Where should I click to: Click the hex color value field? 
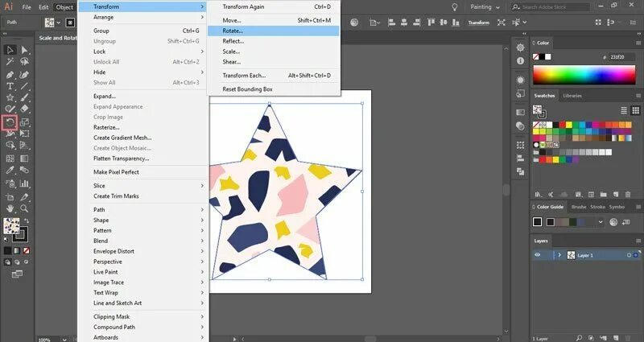coord(621,57)
